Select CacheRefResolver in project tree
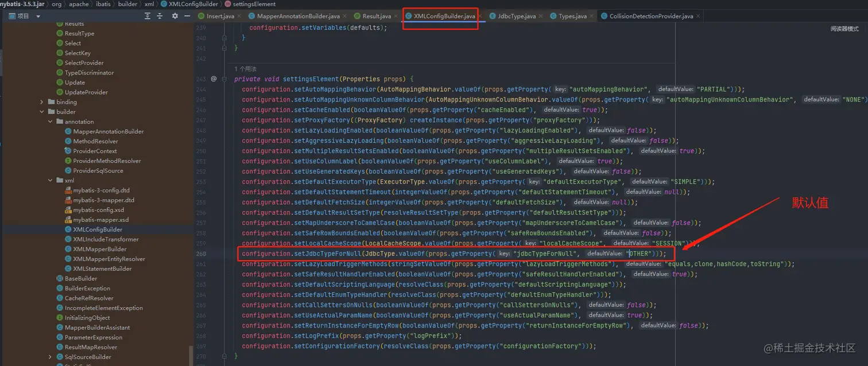Screen dimensions: 868x366 [x=89, y=298]
